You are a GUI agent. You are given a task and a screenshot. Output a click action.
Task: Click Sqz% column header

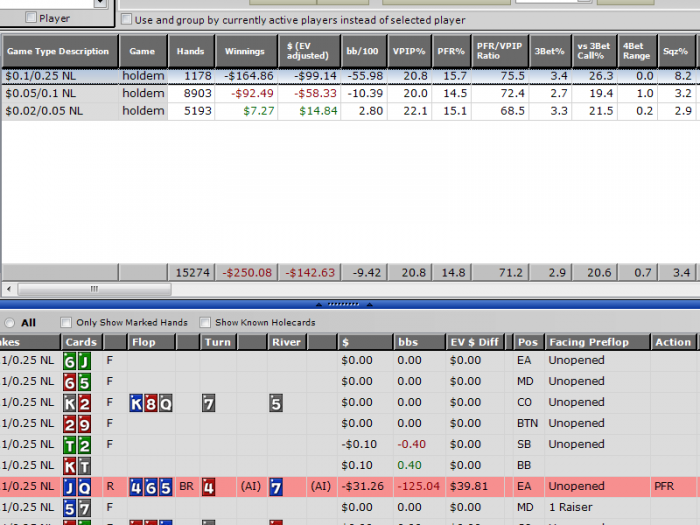tap(676, 51)
